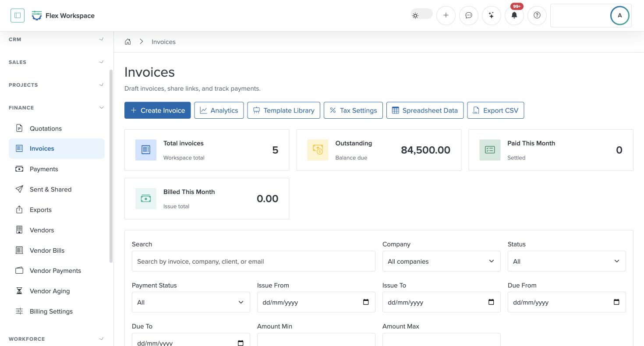Open Billing Settings in the sidebar

[x=57, y=311]
